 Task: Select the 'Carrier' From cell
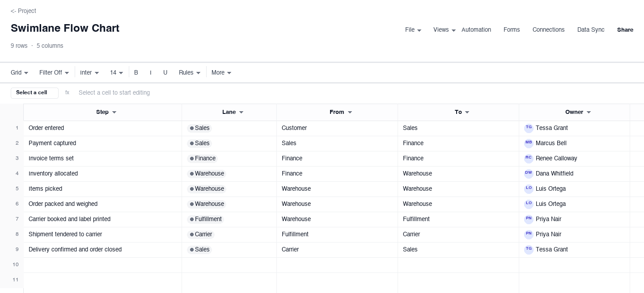click(x=337, y=250)
